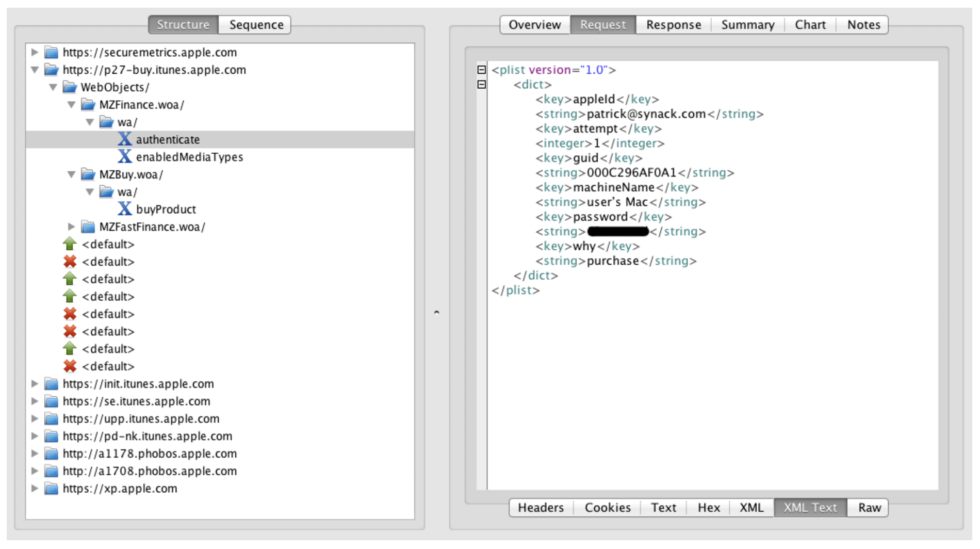Select the enabledMediaTypes request row
The image size is (980, 549).
(220, 157)
